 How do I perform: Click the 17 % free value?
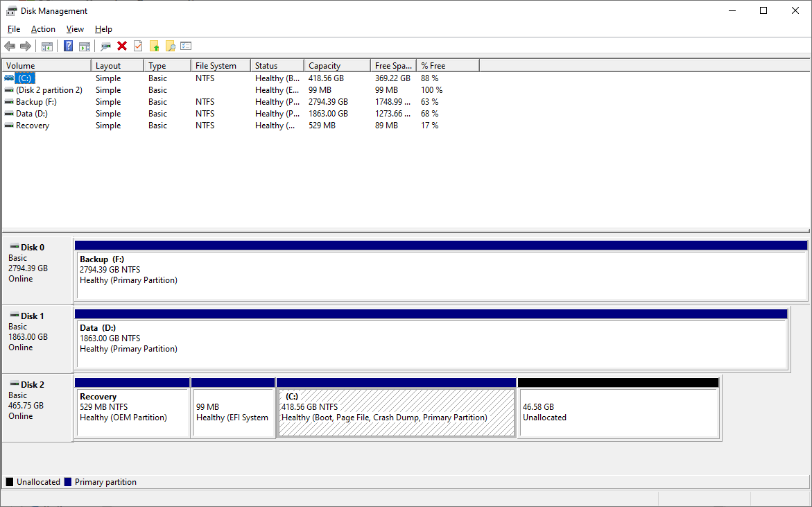(x=429, y=126)
